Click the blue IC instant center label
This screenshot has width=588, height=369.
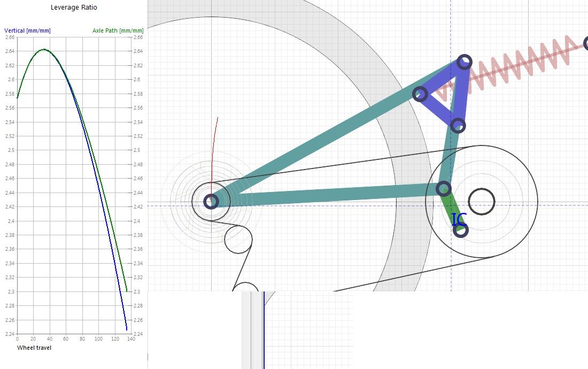[459, 220]
